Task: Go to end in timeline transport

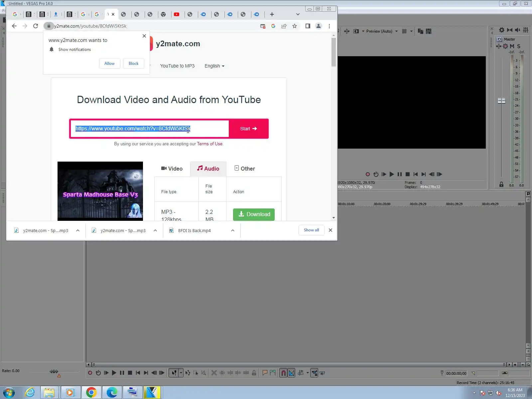Action: click(146, 373)
